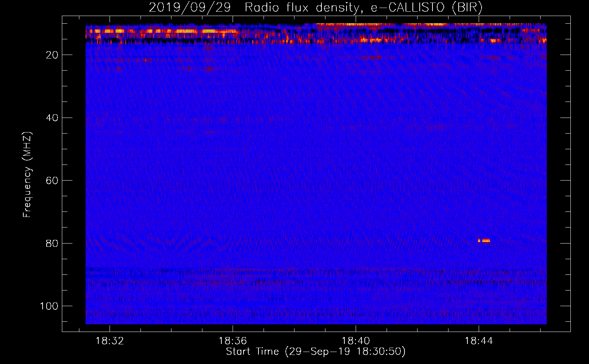
Task: Click the 60 frequency tick label
Action: 52,181
